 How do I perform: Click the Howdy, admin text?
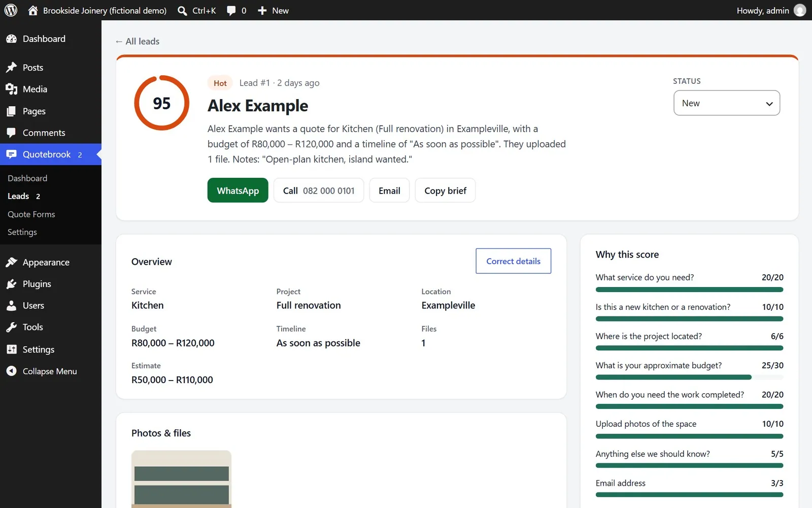[x=763, y=11]
